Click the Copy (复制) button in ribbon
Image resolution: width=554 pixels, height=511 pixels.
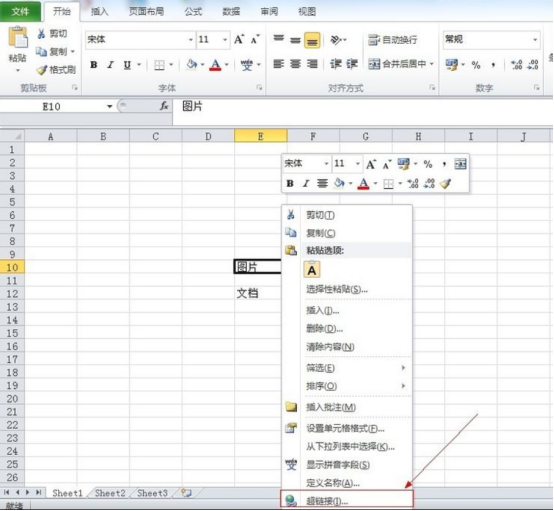click(x=52, y=52)
